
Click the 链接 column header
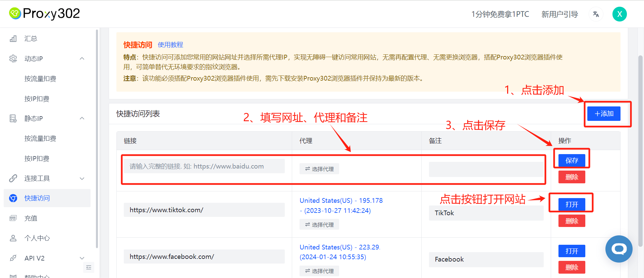(x=130, y=141)
